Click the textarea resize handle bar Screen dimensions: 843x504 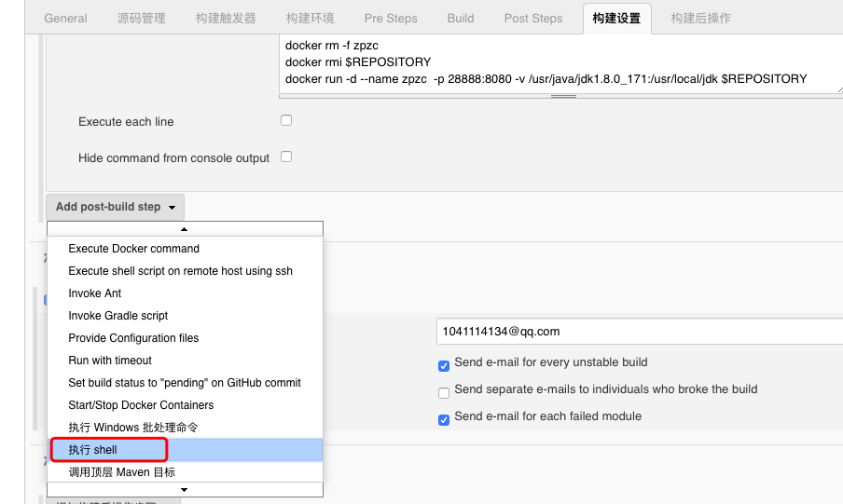pyautogui.click(x=563, y=96)
